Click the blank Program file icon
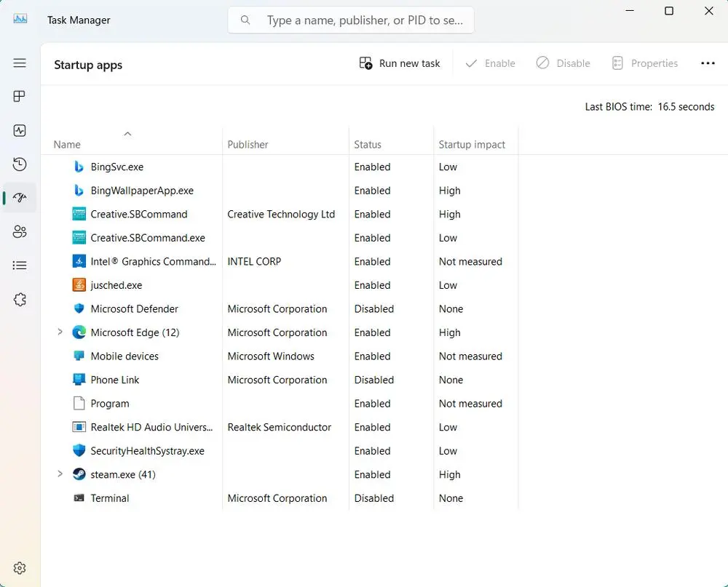The image size is (728, 587). (x=79, y=403)
